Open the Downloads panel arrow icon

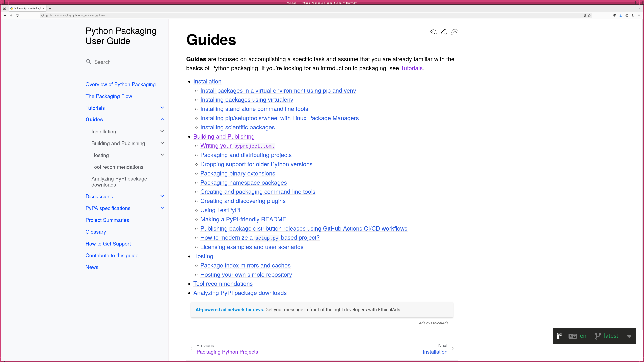pos(621,15)
